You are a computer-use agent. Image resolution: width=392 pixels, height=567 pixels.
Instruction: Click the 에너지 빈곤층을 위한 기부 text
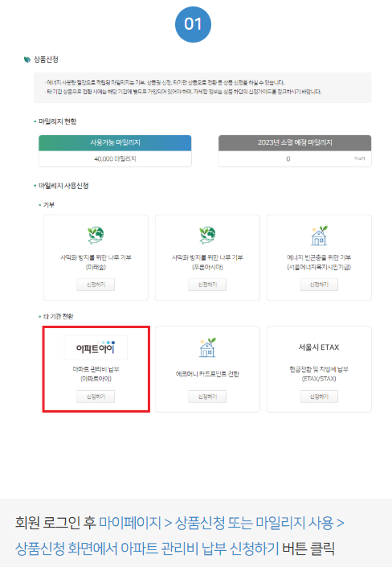tap(319, 262)
